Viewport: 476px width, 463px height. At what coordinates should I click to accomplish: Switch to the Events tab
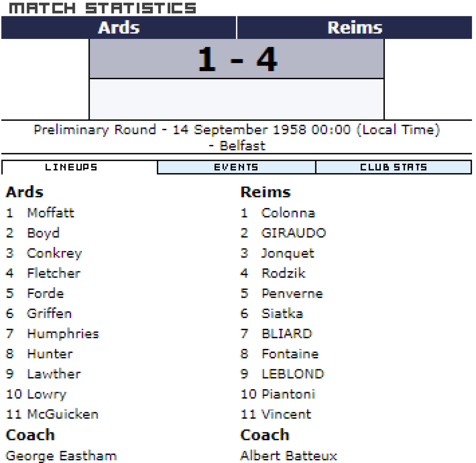coord(236,167)
